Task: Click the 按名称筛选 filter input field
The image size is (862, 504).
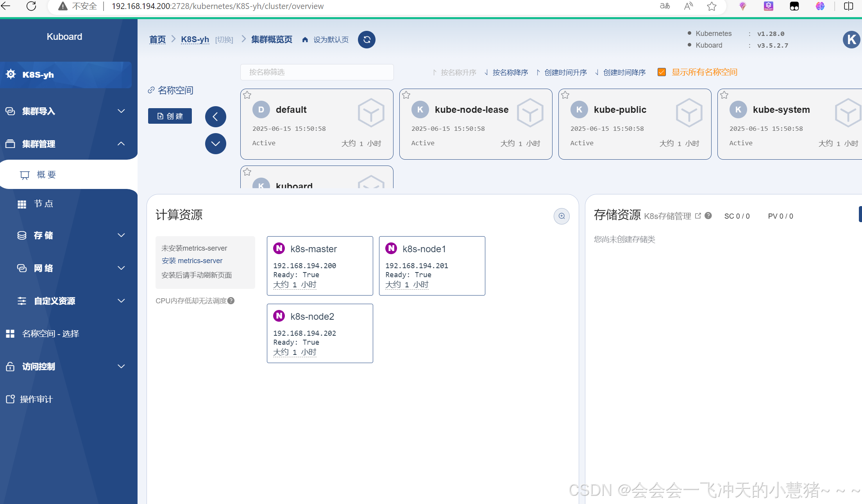Action: (x=317, y=72)
